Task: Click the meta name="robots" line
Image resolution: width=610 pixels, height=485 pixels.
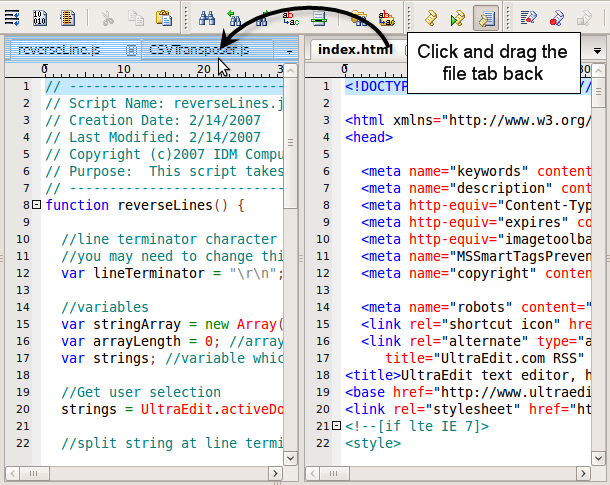Action: 476,307
